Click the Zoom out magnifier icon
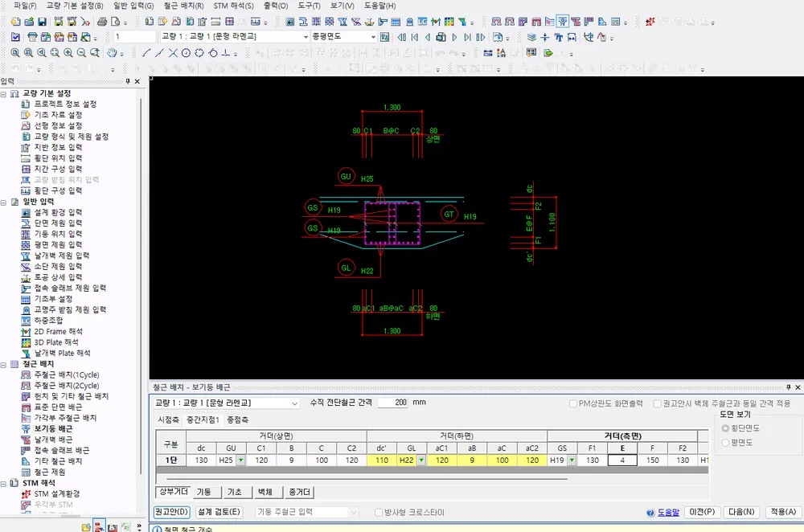804x532 pixels. point(81,53)
